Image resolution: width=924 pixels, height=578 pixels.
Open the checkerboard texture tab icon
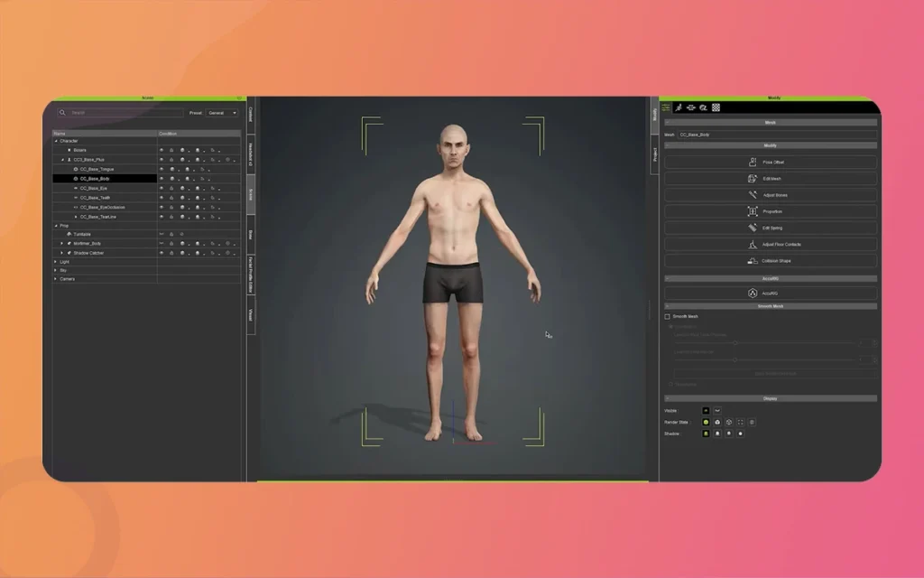[x=716, y=107]
